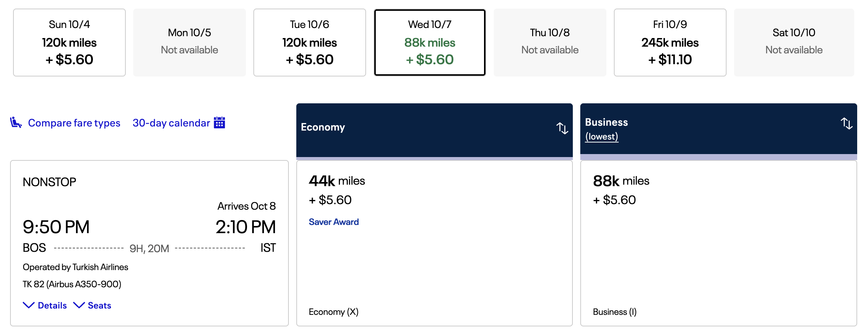Click the Sat 10/10 date card

pyautogui.click(x=793, y=42)
